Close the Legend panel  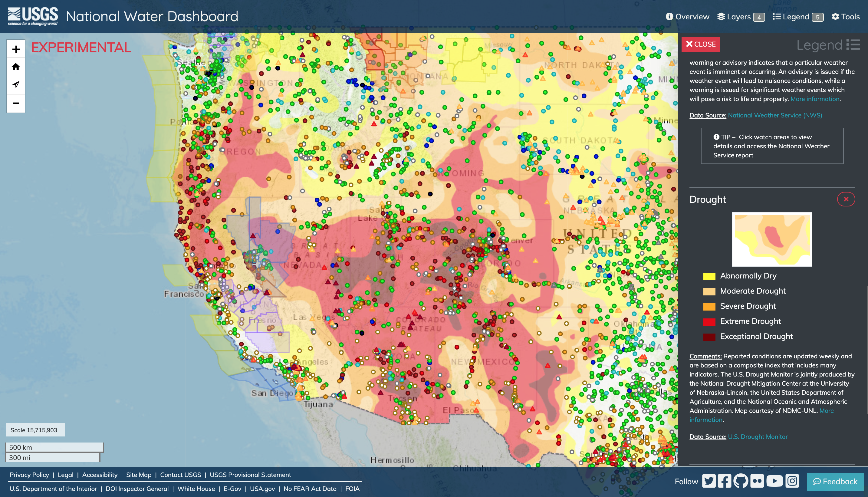click(701, 44)
